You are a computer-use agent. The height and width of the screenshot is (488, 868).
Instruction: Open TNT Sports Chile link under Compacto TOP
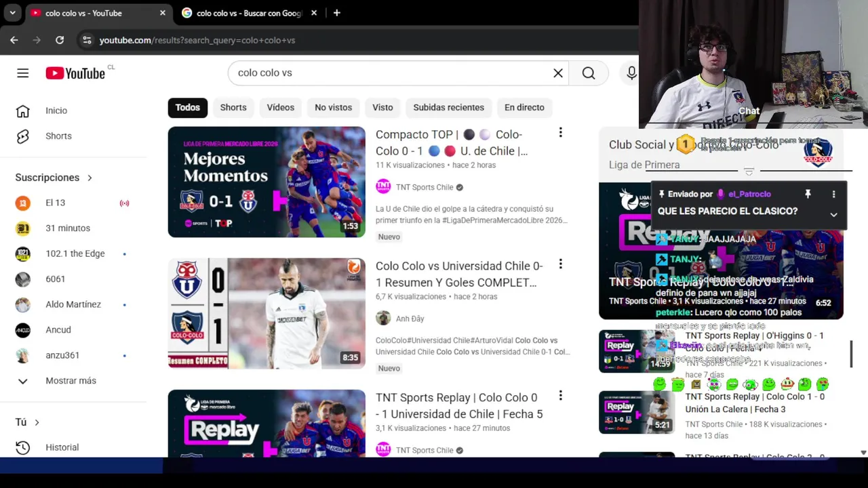(425, 187)
